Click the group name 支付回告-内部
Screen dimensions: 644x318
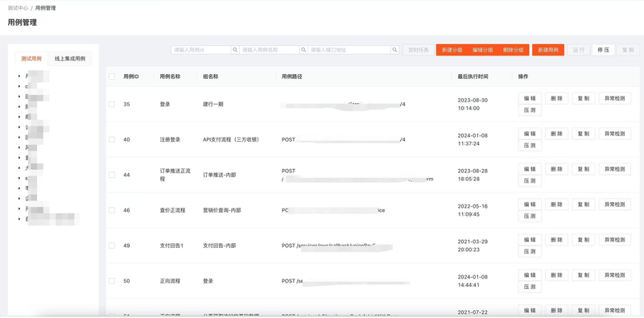(219, 246)
